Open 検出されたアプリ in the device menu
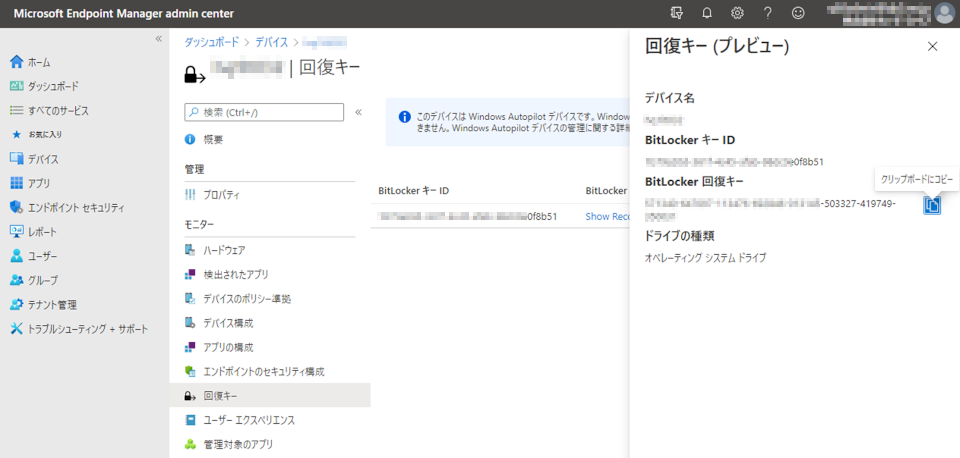Image resolution: width=960 pixels, height=458 pixels. pos(227,274)
